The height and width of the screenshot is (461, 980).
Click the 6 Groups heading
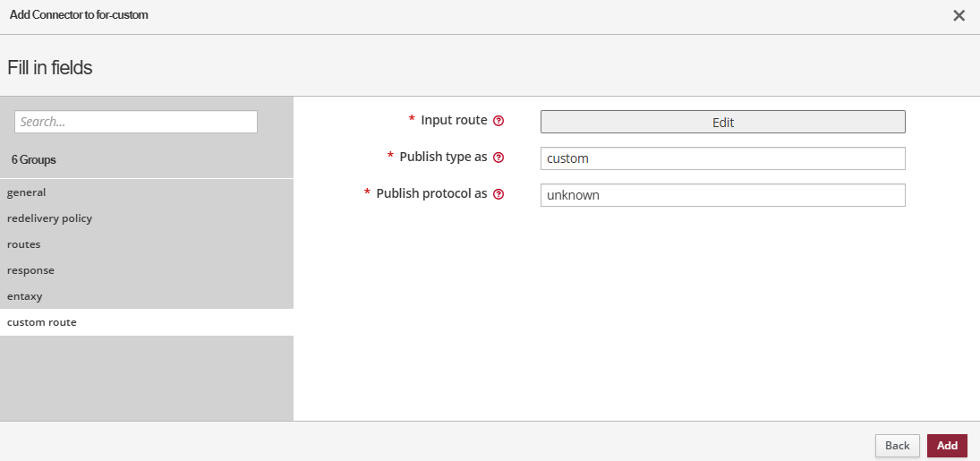34,160
